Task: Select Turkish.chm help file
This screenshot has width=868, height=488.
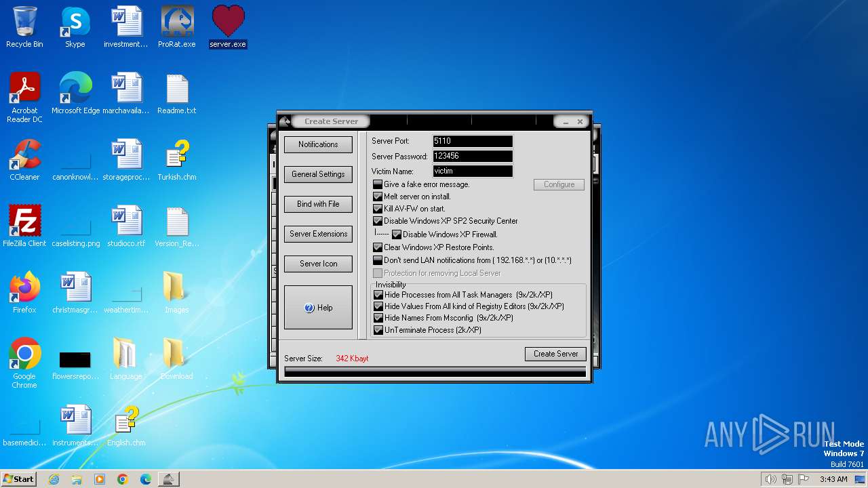Action: click(x=177, y=160)
